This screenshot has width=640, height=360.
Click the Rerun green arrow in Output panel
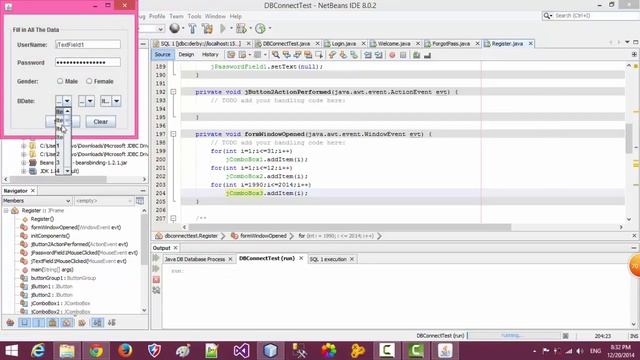156,258
